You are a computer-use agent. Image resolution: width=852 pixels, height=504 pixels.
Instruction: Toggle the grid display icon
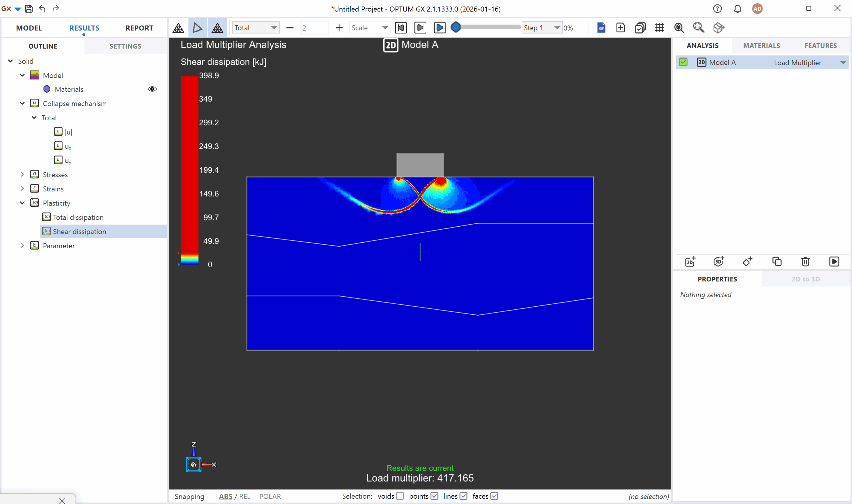point(659,28)
